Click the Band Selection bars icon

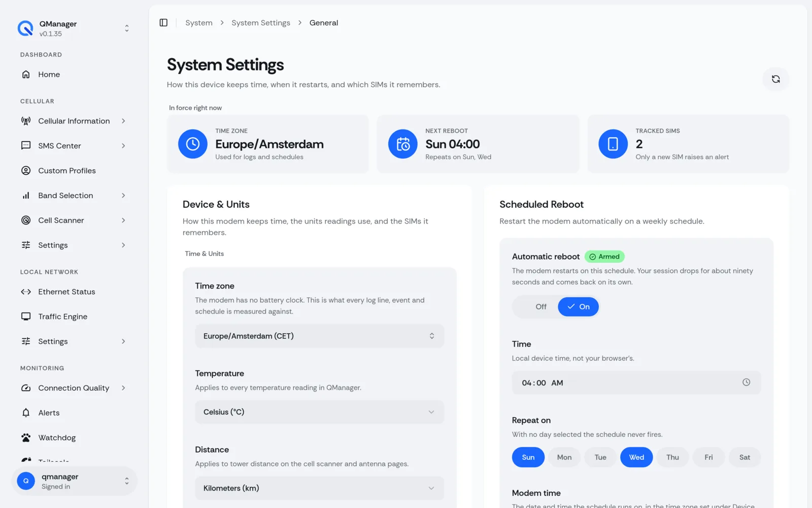(26, 196)
